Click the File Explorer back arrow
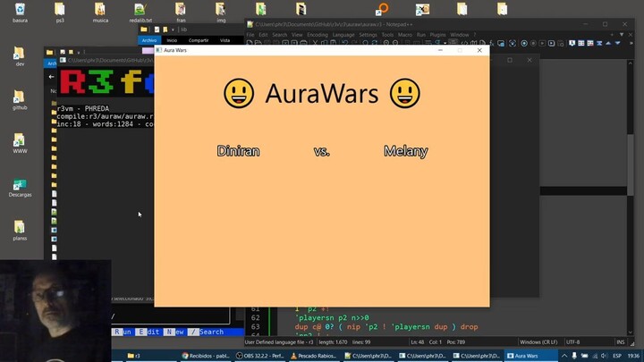Image resolution: width=644 pixels, height=362 pixels. pyautogui.click(x=51, y=77)
